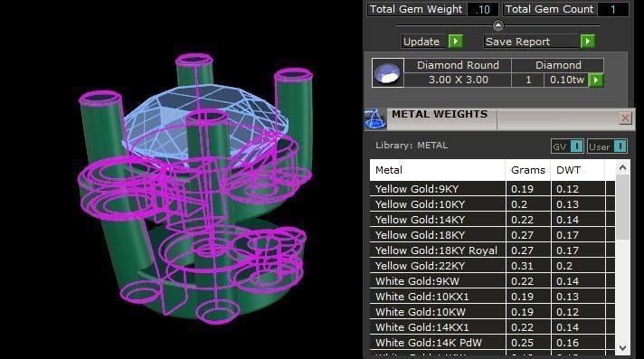Select the Yellow Gold:10KY row

tap(492, 204)
